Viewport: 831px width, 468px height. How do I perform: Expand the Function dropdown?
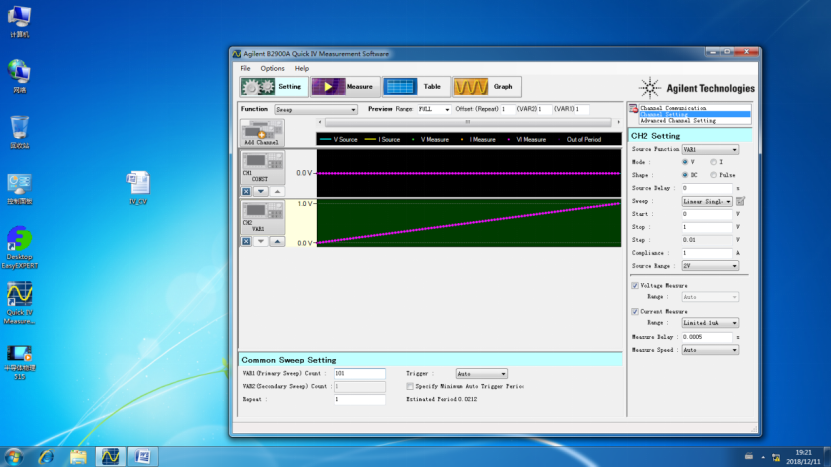point(316,110)
